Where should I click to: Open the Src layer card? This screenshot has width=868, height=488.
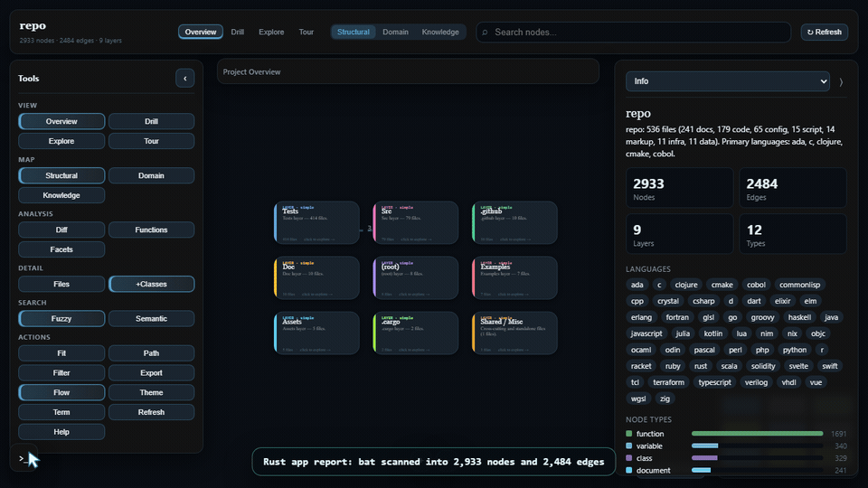tap(416, 222)
